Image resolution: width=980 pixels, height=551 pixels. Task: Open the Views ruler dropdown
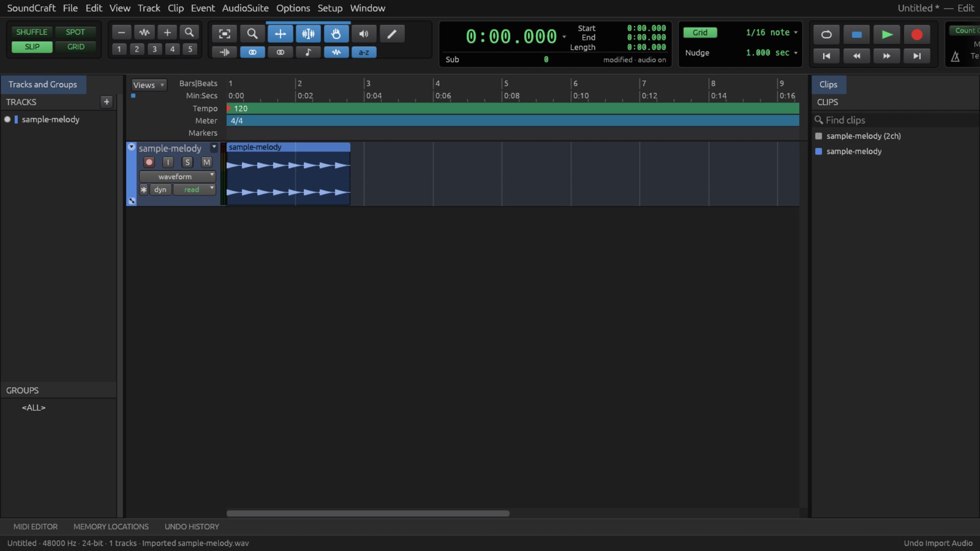[x=149, y=85]
